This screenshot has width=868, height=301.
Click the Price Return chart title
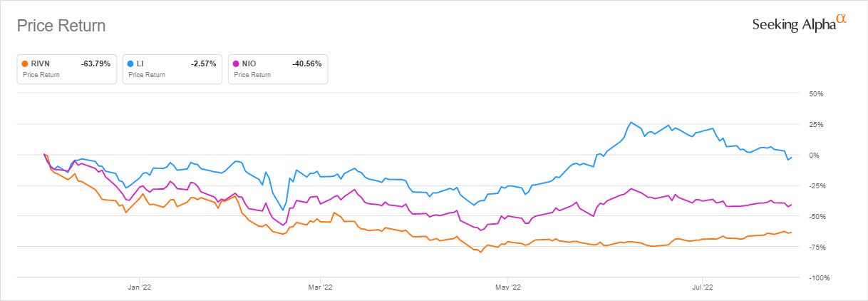tap(61, 26)
